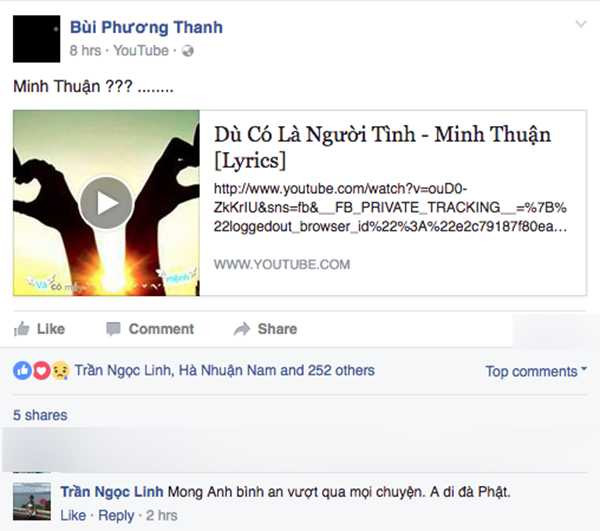
Task: Open the YouTube source link in header
Action: click(x=141, y=50)
